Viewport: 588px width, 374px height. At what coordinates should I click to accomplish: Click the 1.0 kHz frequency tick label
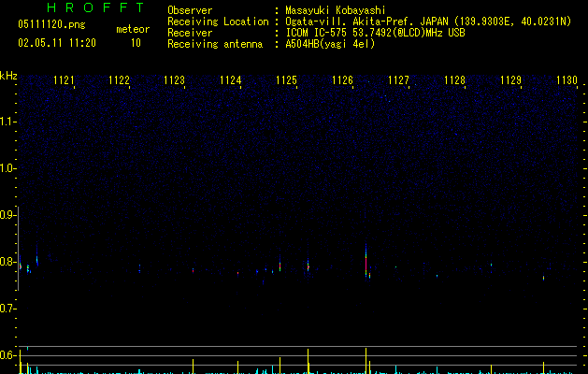[x=7, y=168]
